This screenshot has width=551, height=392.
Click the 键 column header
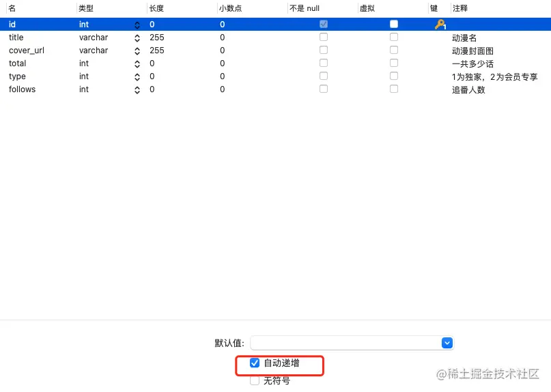(434, 8)
